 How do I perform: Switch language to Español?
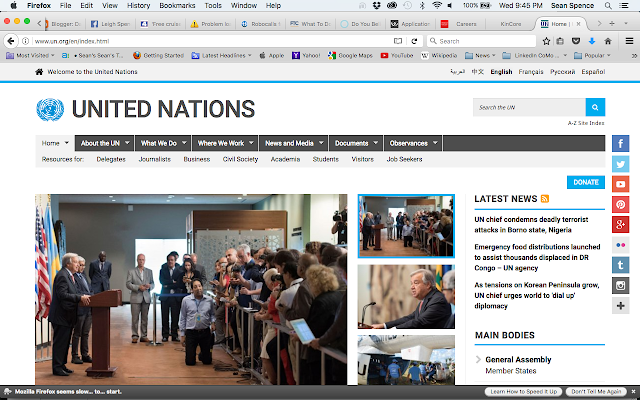[x=593, y=72]
